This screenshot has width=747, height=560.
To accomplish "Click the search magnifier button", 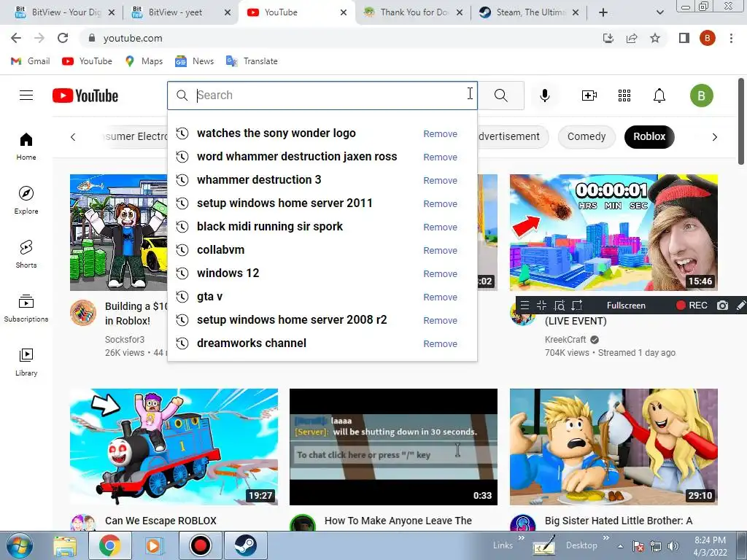I will [x=500, y=96].
